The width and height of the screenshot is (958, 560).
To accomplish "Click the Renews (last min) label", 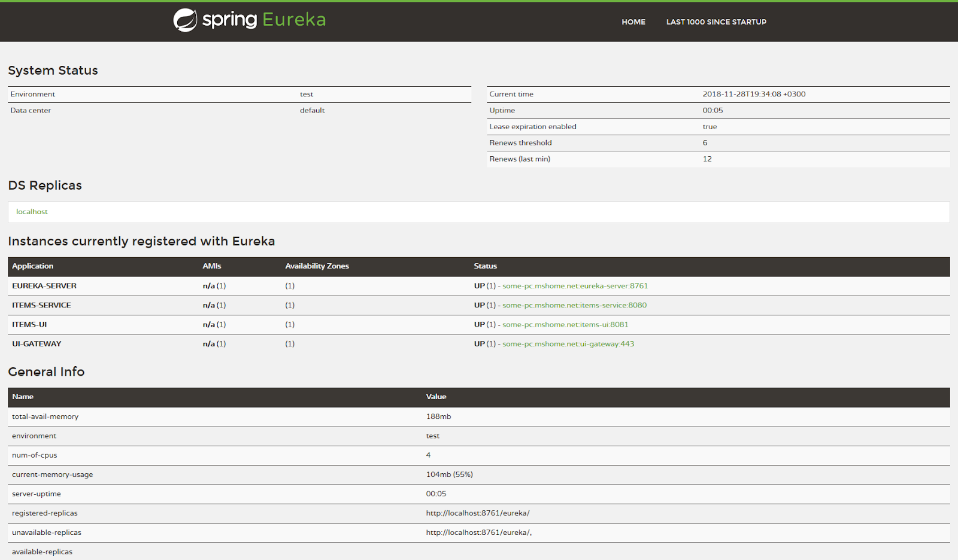I will (x=520, y=159).
